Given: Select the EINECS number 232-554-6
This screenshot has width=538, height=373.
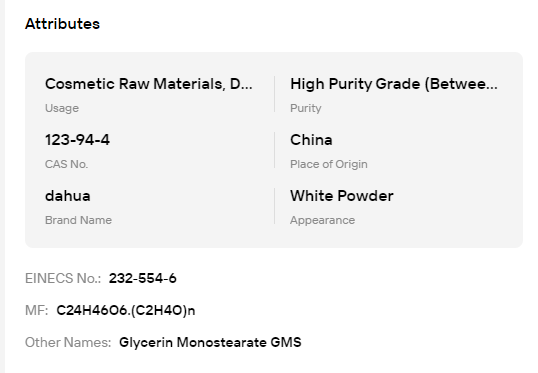Looking at the screenshot, I should (x=142, y=278).
